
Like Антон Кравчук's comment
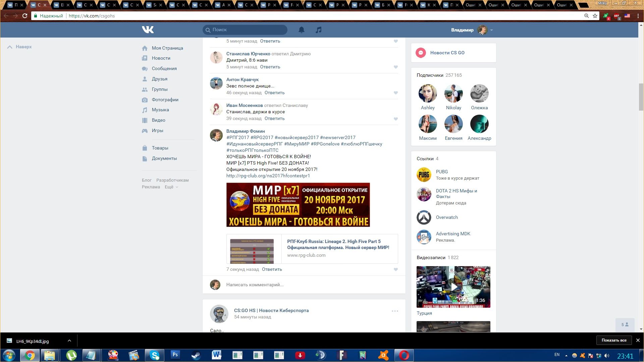tap(396, 93)
